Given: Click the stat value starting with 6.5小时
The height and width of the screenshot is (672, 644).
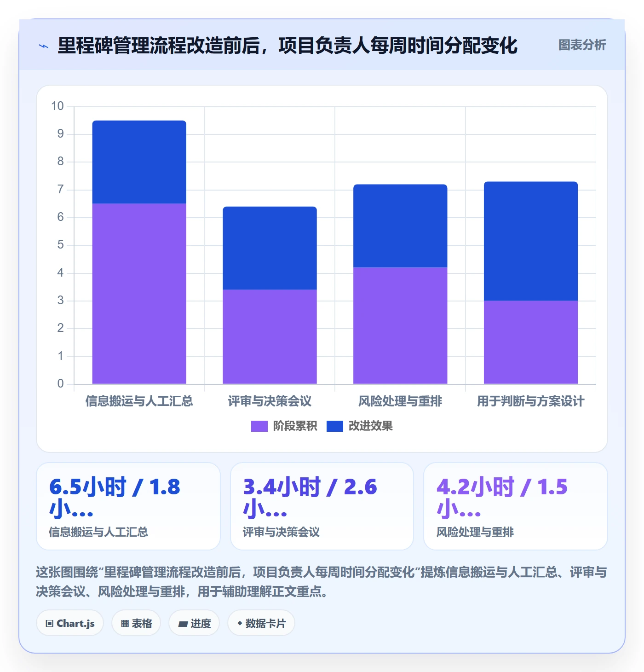Looking at the screenshot, I should click(115, 498).
